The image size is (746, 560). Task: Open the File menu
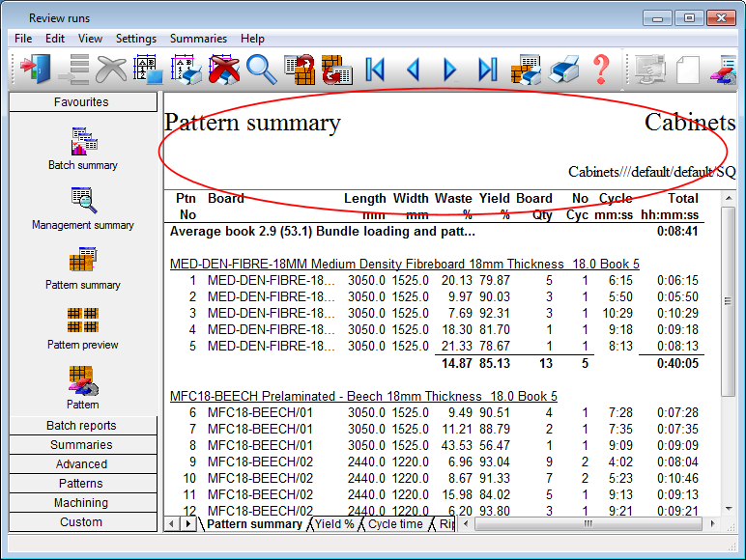tap(23, 39)
